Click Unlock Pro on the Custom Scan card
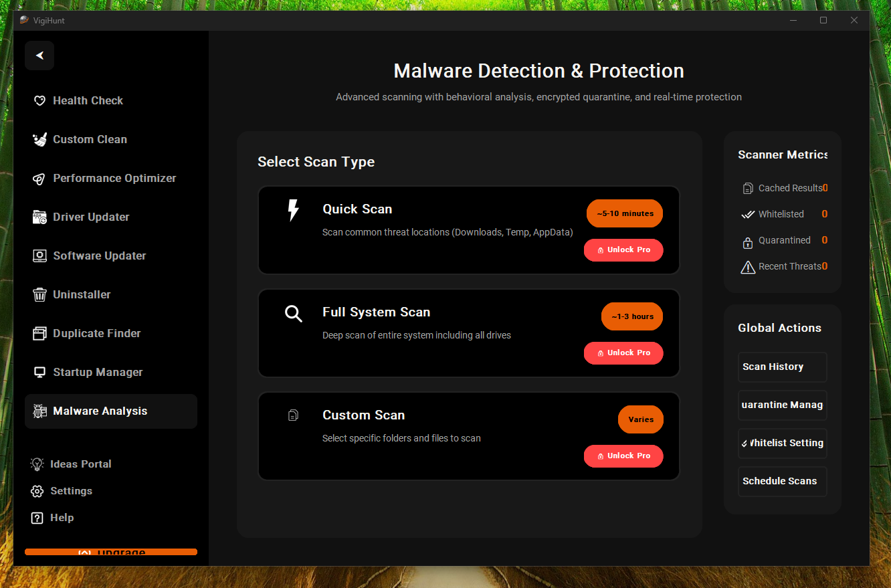Viewport: 891px width, 588px height. [623, 456]
